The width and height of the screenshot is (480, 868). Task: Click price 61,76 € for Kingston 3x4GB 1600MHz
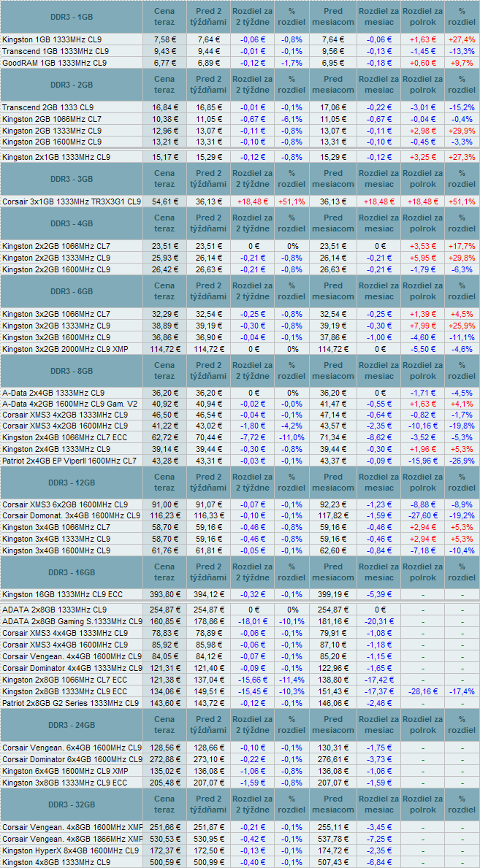(164, 550)
